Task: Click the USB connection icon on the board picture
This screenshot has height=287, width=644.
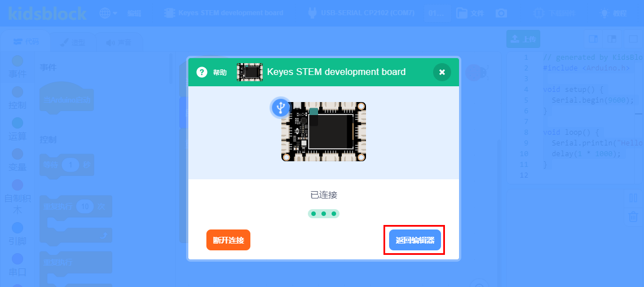Action: [x=280, y=108]
